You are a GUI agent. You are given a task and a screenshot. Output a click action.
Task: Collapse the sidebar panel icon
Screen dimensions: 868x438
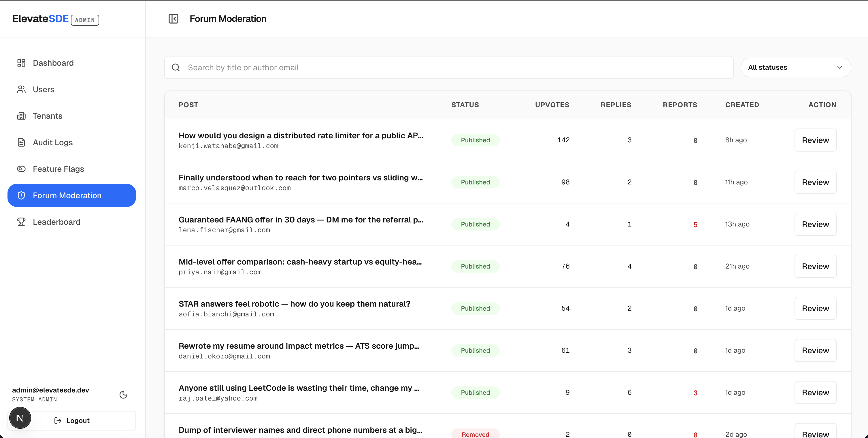click(173, 18)
